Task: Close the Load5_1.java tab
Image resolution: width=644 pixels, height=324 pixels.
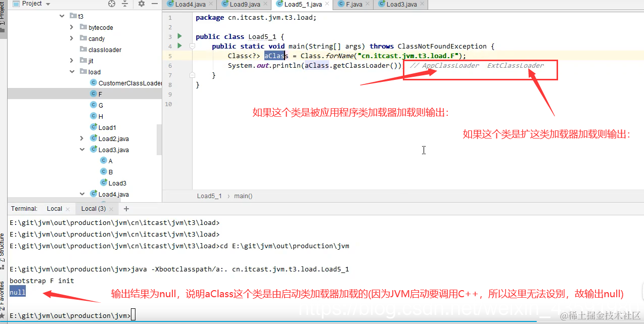Action: coord(327,5)
